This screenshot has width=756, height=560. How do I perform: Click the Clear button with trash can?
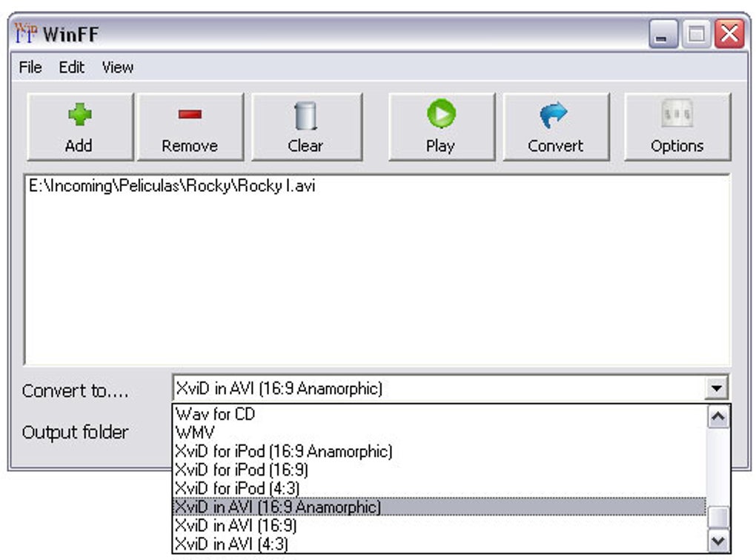pos(306,127)
